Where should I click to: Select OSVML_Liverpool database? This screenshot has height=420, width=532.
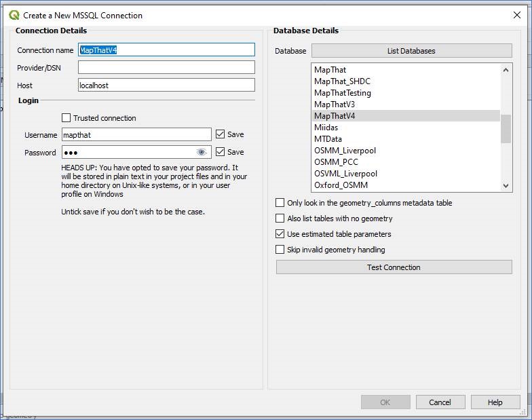pos(406,174)
